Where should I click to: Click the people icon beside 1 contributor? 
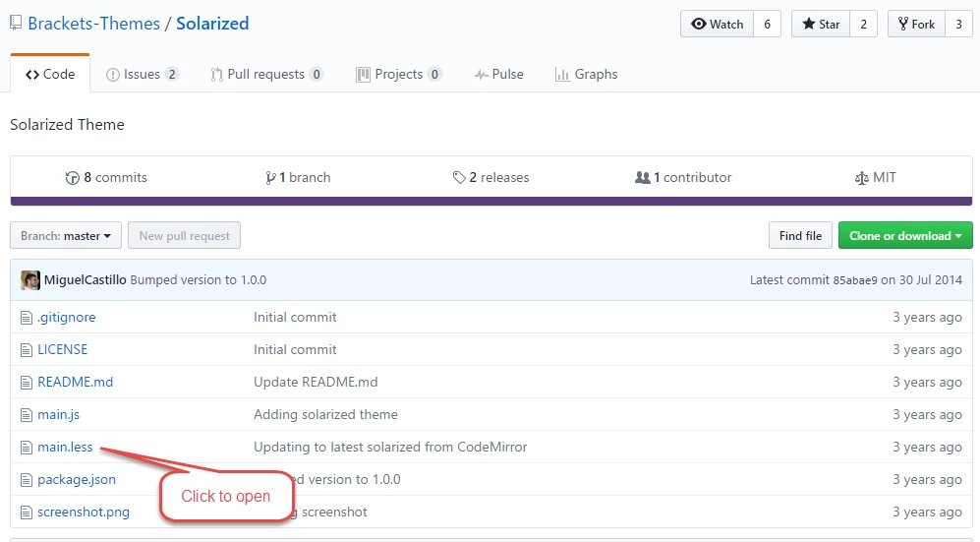coord(643,177)
